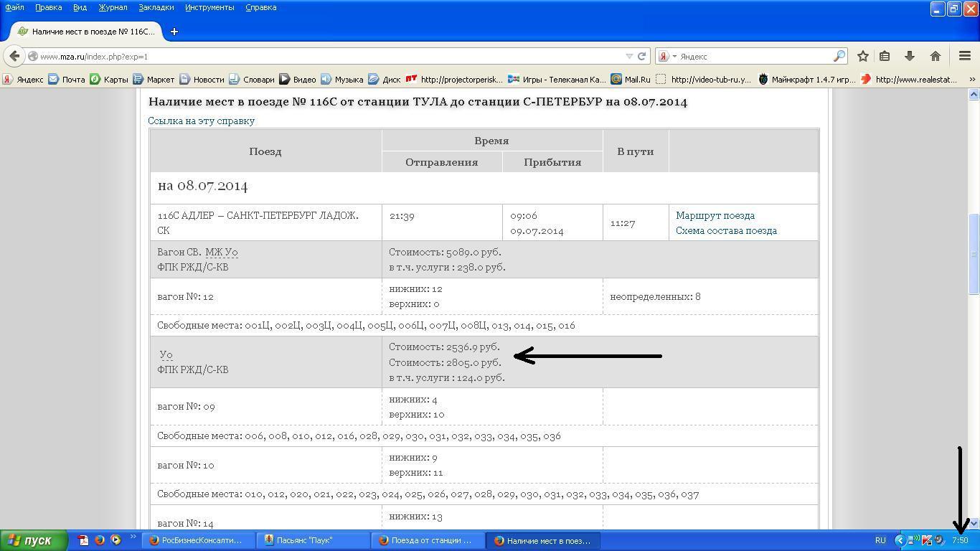Open the Firefox hamburger menu
This screenshot has width=980, height=551.
(x=965, y=56)
